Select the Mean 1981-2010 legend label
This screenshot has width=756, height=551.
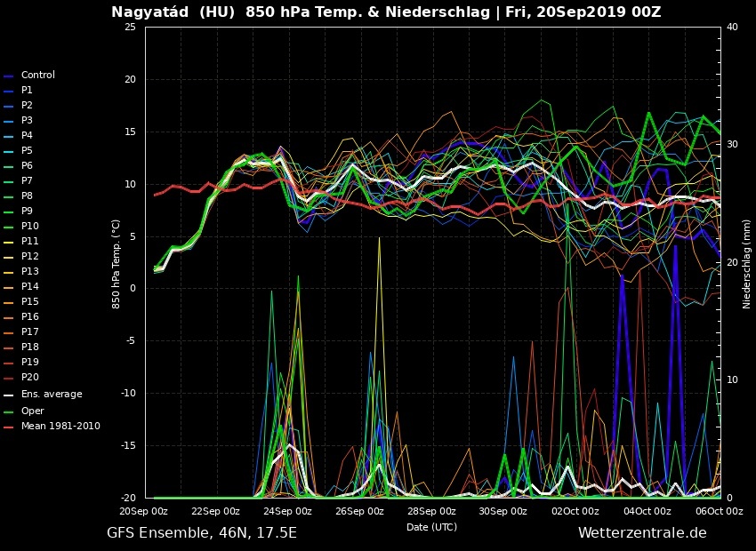click(x=60, y=427)
